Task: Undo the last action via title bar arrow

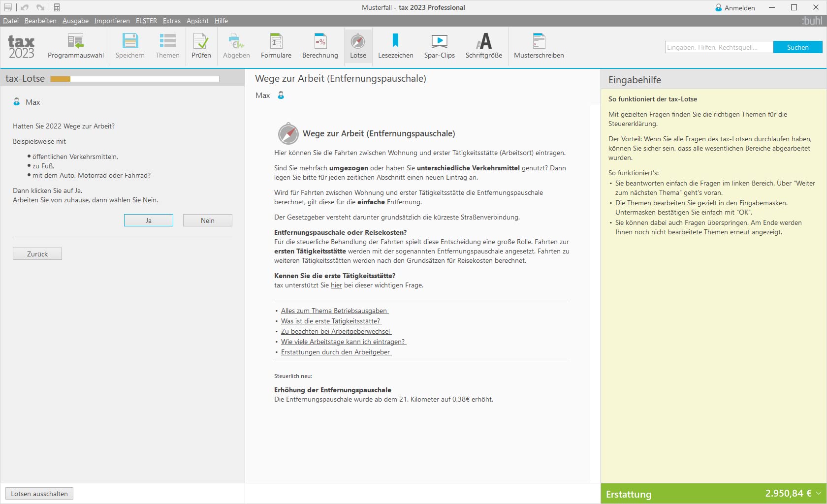Action: [25, 7]
